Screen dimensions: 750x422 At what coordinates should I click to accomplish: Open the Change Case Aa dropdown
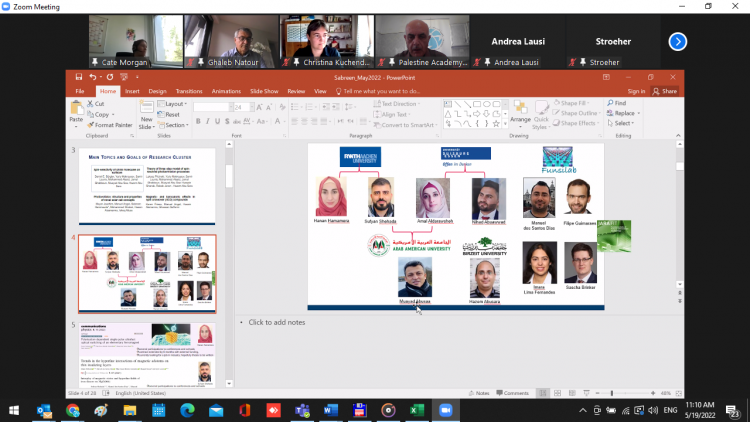click(262, 122)
